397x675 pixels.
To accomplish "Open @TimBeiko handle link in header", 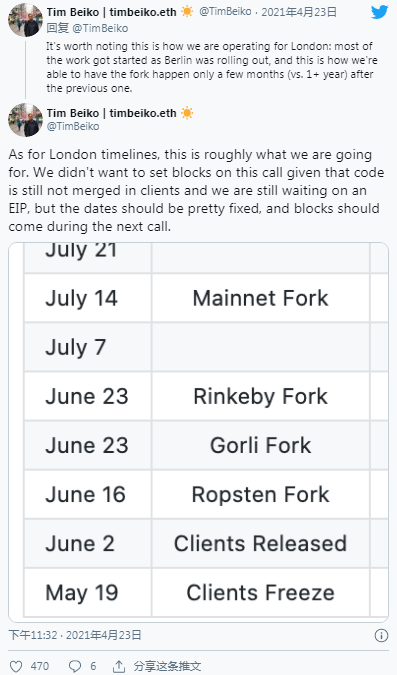I will click(225, 12).
